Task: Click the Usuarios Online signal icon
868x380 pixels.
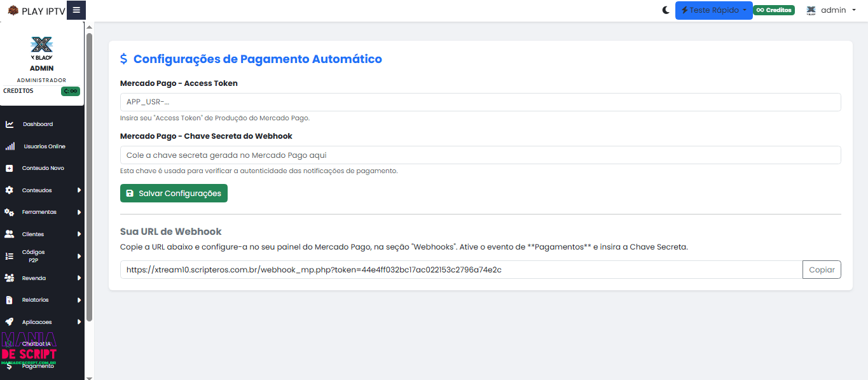Action: 10,146
